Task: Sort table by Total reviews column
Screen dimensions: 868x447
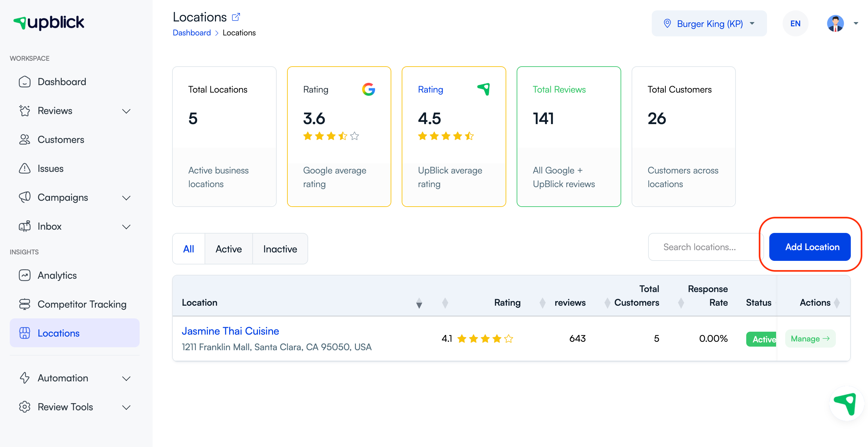Action: tap(543, 303)
